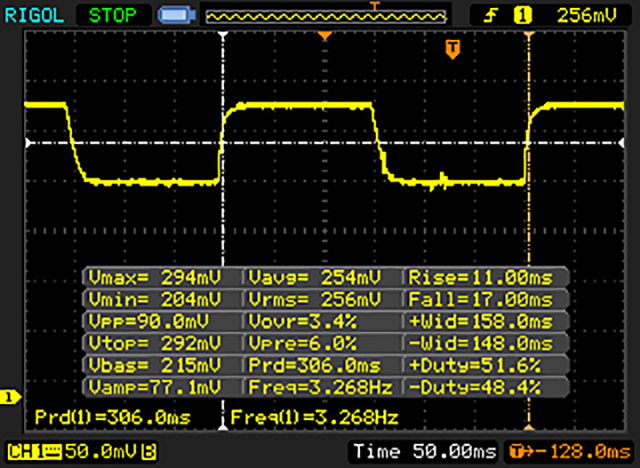Click the Freq(1)=3.268Hz bottom readout

(314, 417)
